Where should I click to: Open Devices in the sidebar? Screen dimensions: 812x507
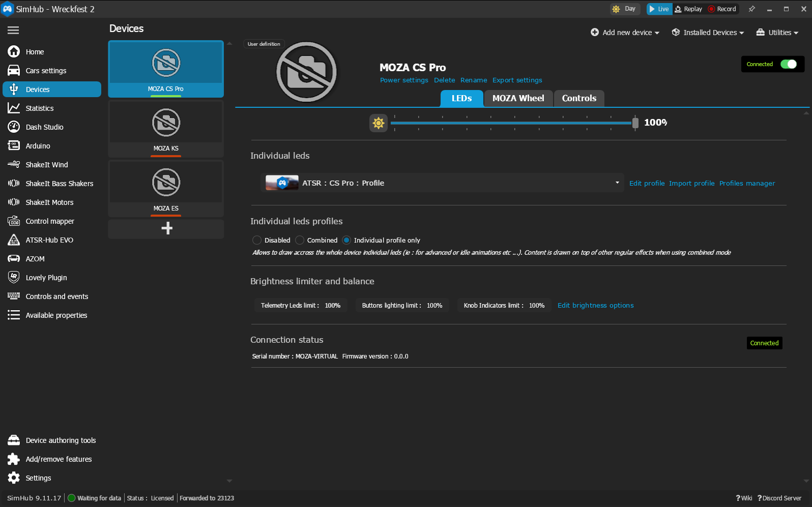52,90
